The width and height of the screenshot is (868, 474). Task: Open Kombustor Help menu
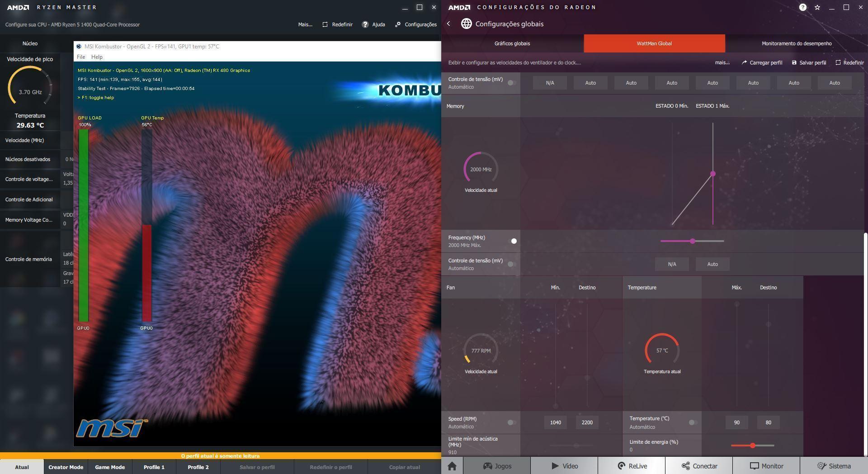(97, 57)
